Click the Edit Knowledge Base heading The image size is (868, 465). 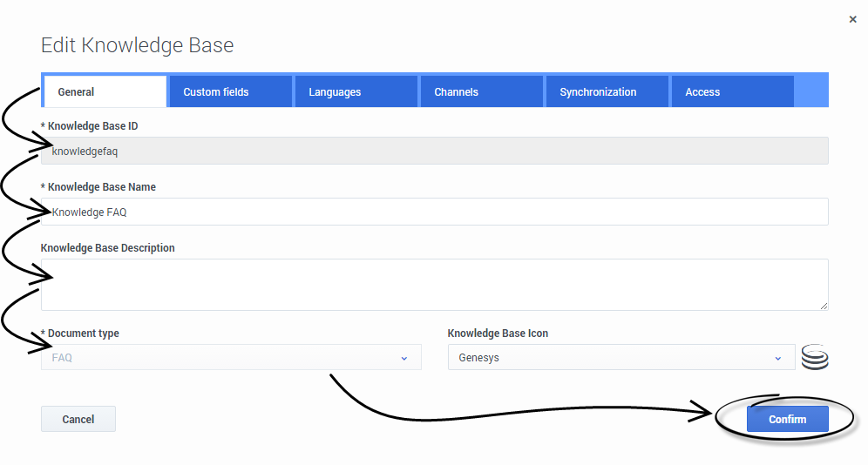138,45
